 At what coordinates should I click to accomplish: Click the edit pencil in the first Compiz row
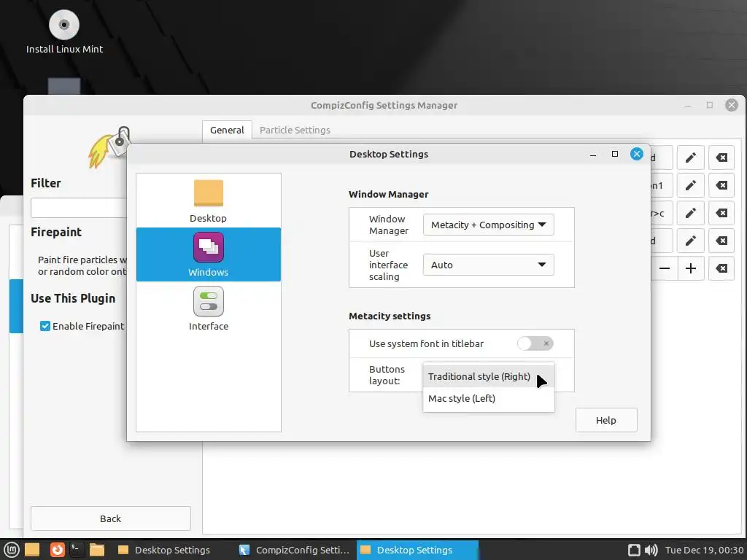tap(690, 157)
